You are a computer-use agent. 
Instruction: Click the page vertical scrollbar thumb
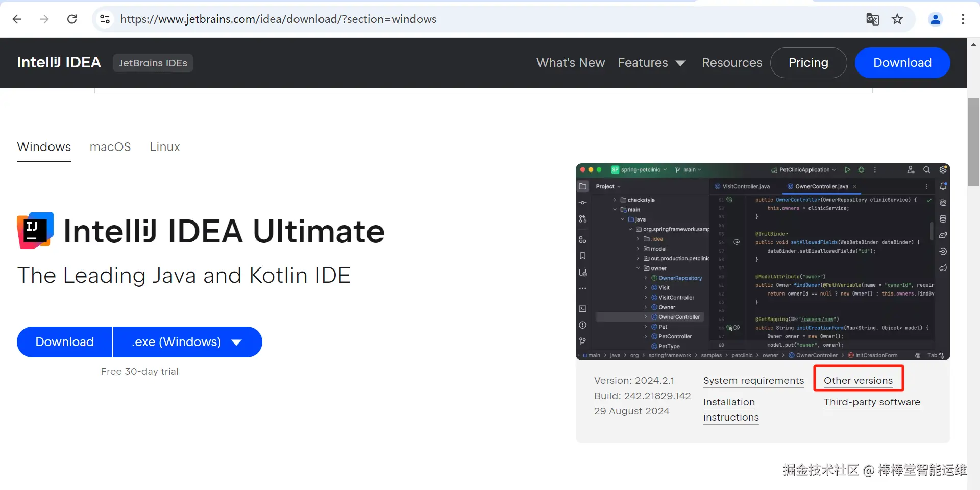click(973, 142)
